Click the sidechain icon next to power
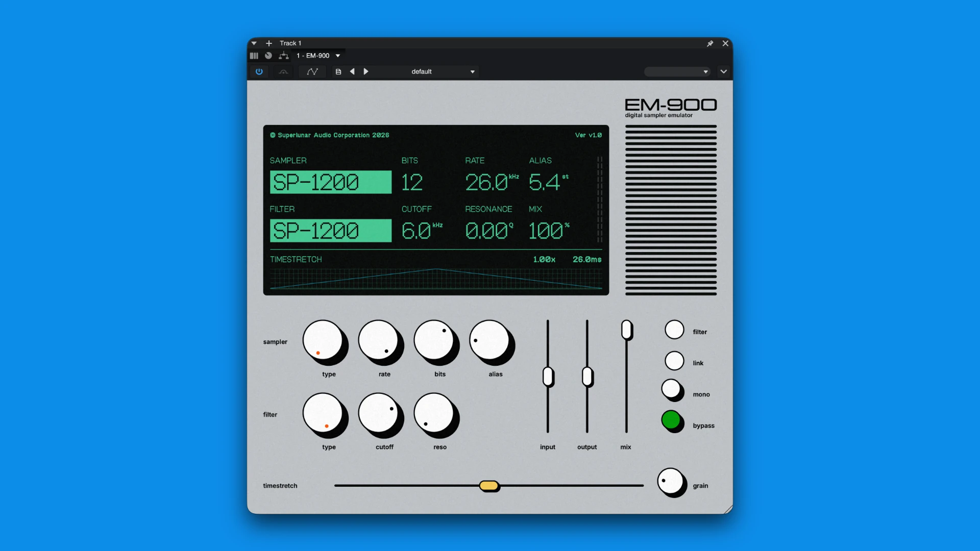This screenshot has width=980, height=551. 283,71
